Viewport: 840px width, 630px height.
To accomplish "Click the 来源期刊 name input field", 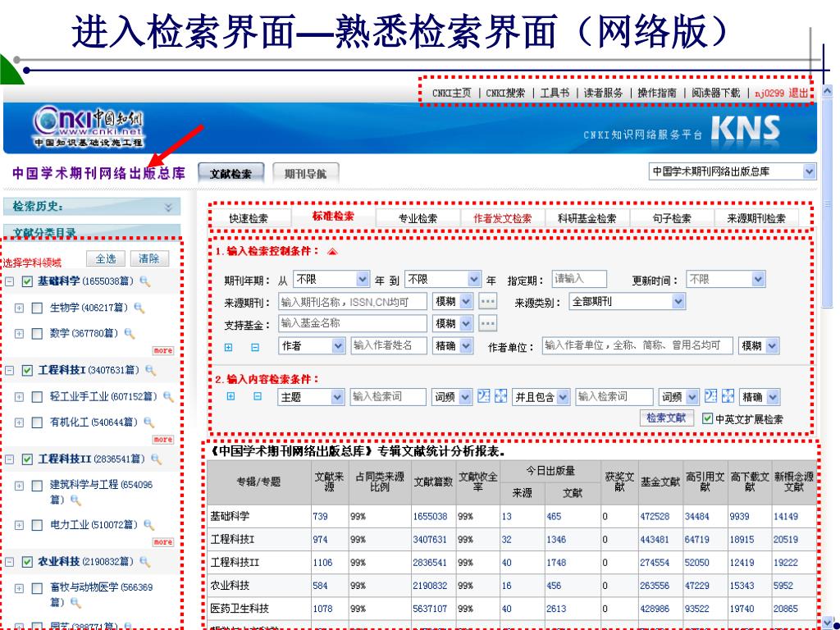I will [x=353, y=302].
